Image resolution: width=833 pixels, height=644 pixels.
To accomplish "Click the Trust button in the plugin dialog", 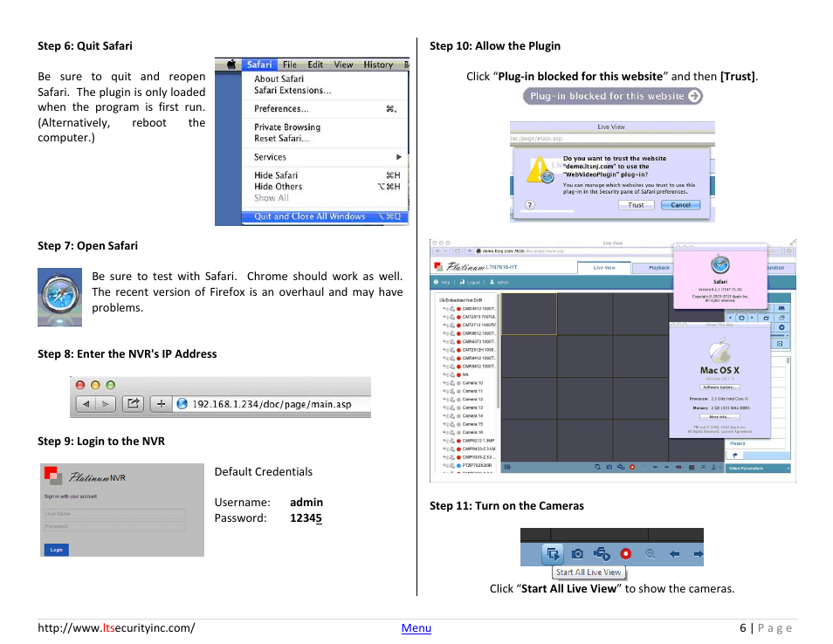I will coord(636,205).
